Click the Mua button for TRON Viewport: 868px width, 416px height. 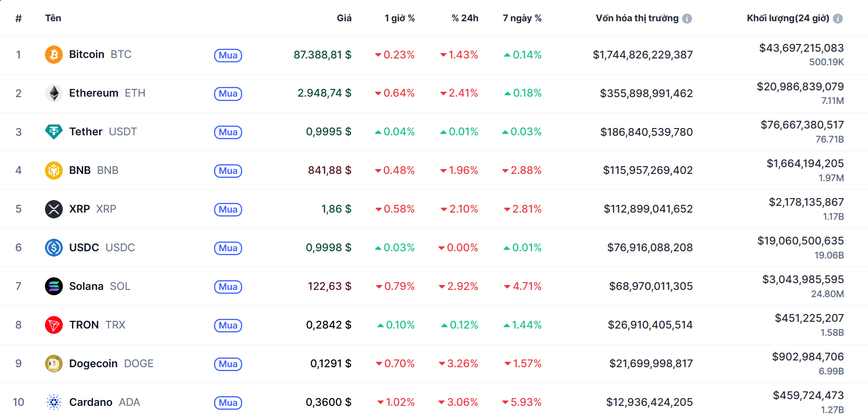click(x=228, y=326)
